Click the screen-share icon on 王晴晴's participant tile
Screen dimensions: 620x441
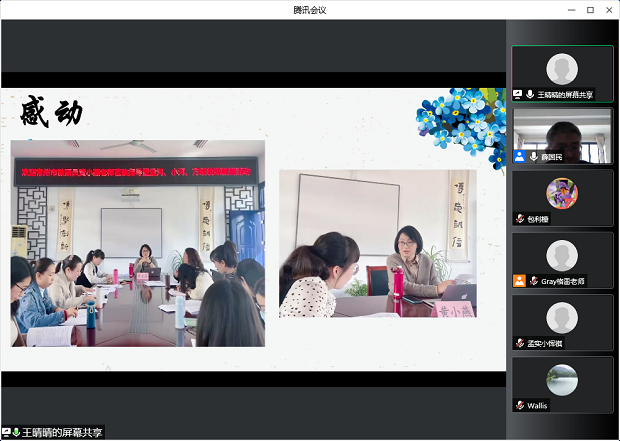point(518,94)
